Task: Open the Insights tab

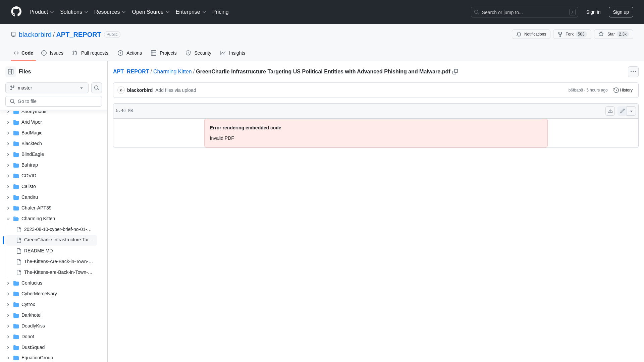Action: 232,53
